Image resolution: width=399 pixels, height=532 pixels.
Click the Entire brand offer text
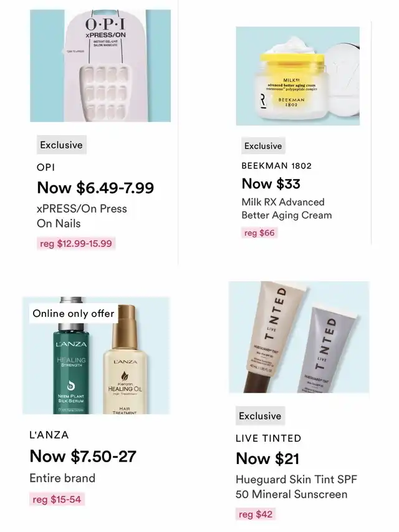pos(62,478)
